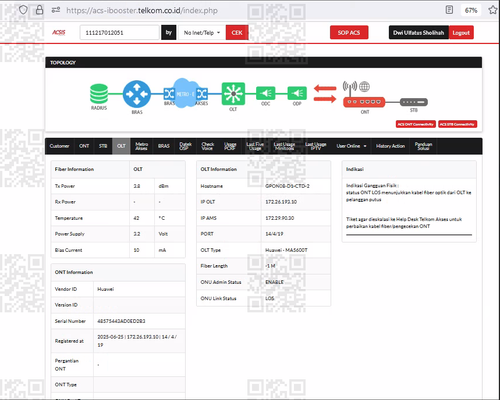
Task: Click the red bidirectional arrows icon
Action: [325, 94]
